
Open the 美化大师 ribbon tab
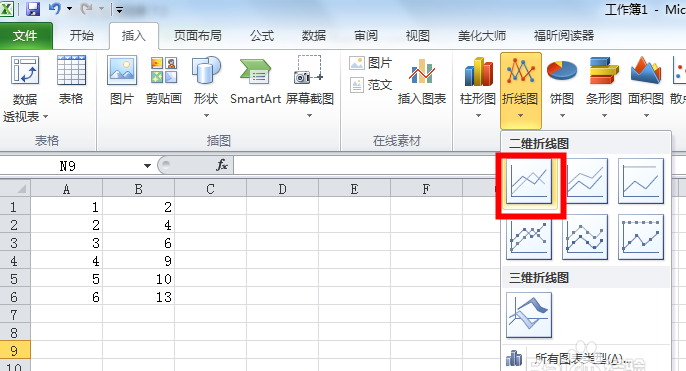(482, 35)
